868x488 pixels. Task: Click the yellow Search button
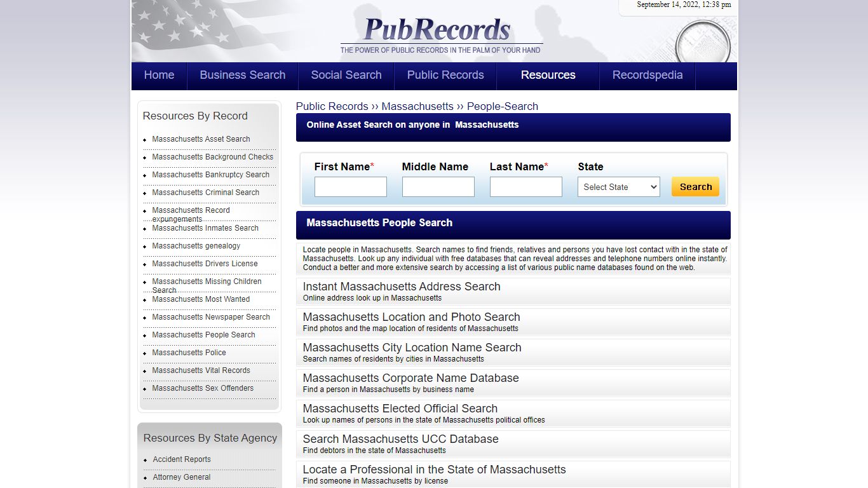(696, 187)
